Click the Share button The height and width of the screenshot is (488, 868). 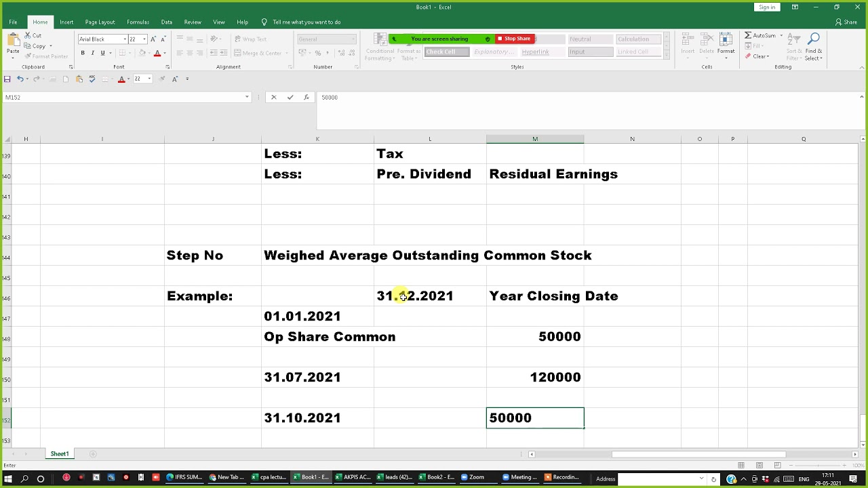(x=846, y=22)
